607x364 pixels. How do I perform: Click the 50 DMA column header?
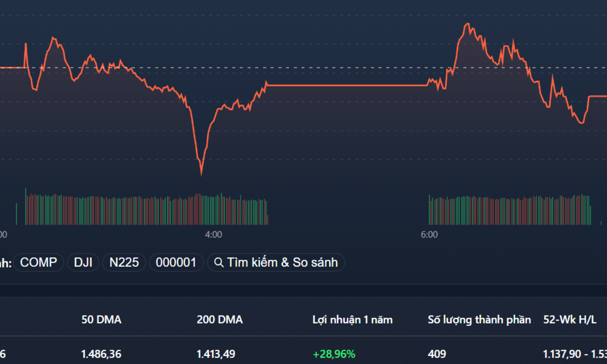click(x=101, y=320)
